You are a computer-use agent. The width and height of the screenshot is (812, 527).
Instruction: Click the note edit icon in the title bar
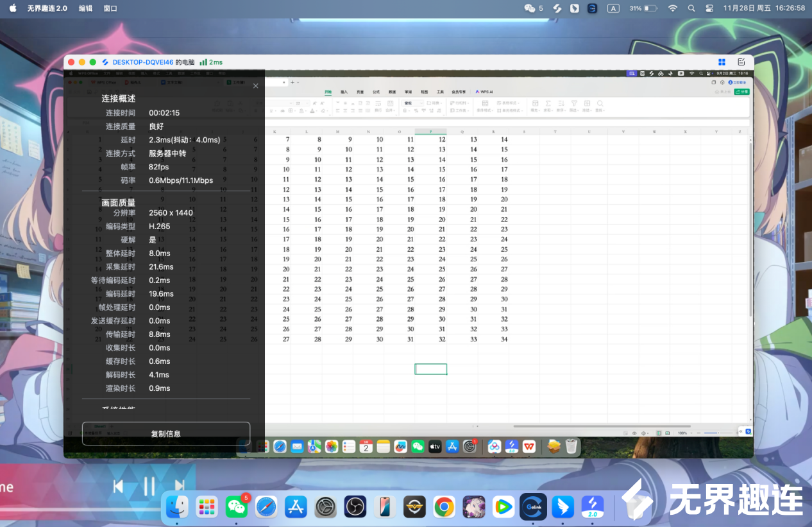(741, 62)
